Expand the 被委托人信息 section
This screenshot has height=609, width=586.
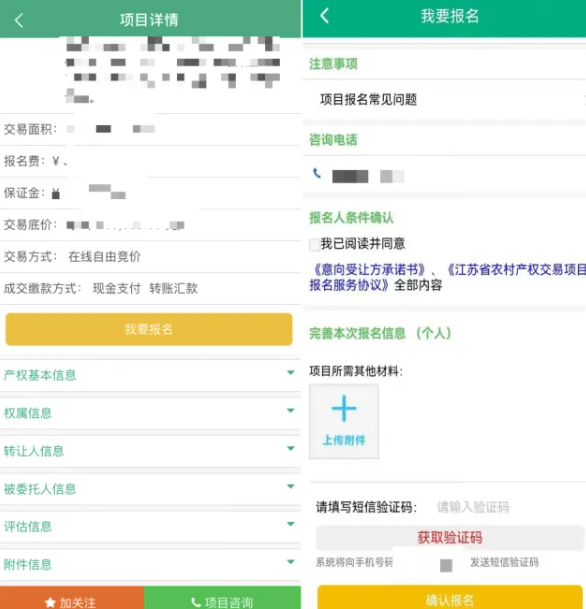tap(150, 489)
